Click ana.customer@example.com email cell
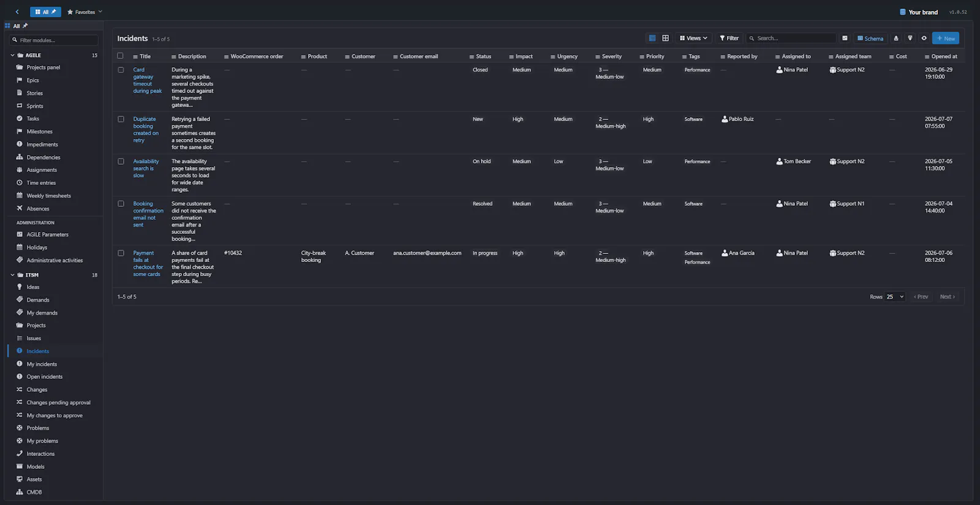The width and height of the screenshot is (980, 505). (427, 253)
